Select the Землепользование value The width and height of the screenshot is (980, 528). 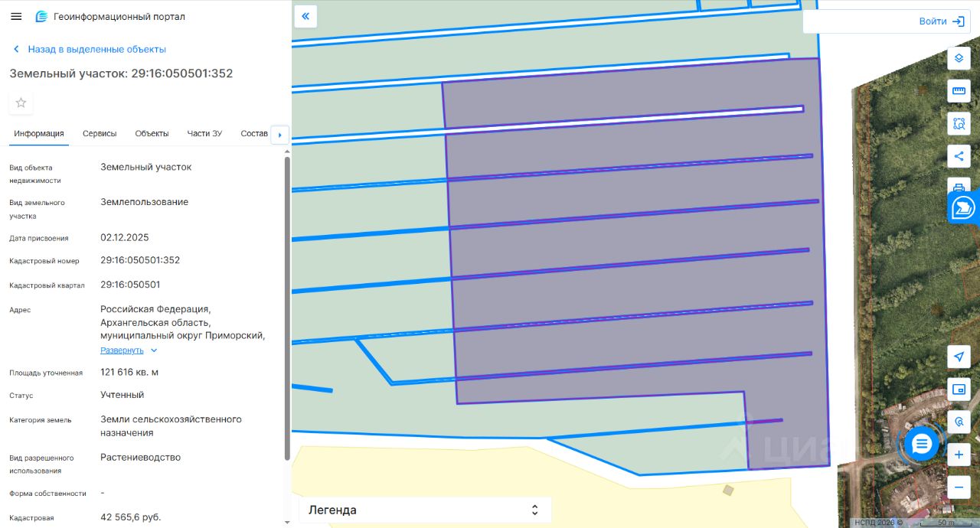pos(145,202)
